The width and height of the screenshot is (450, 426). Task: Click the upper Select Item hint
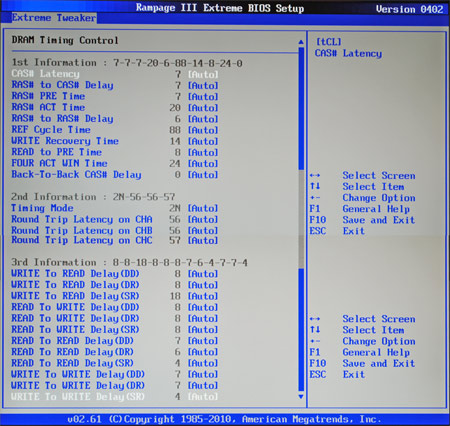(x=357, y=187)
